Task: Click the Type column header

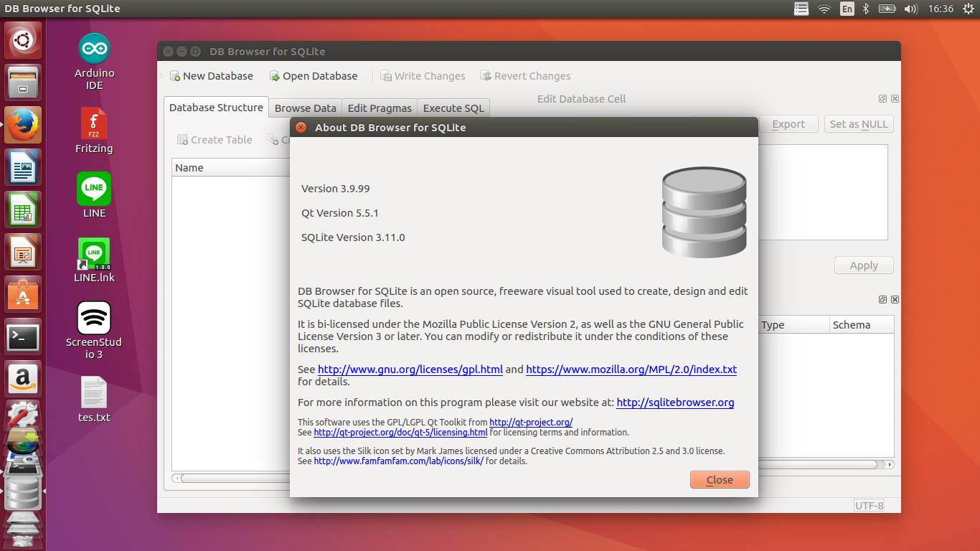Action: coord(793,325)
